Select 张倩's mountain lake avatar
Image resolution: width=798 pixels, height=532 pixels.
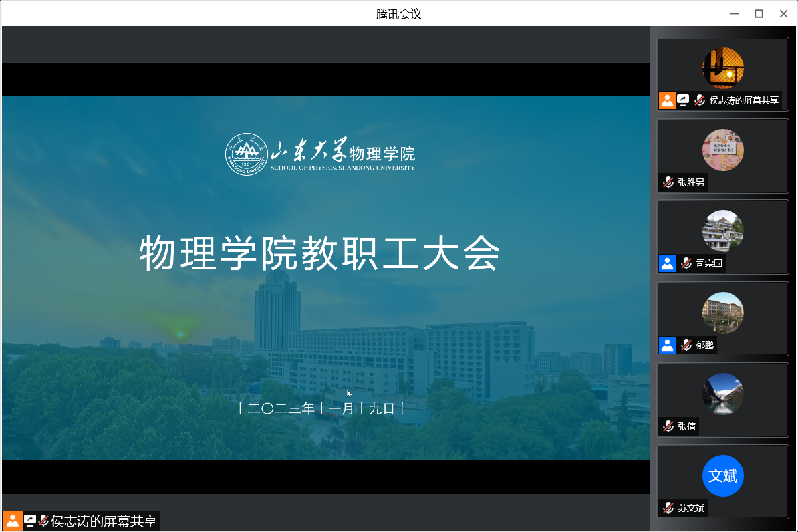723,394
